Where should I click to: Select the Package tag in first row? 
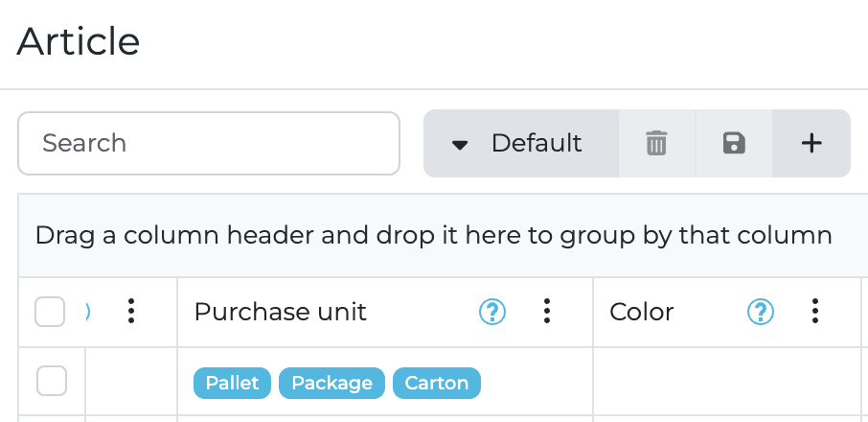331,384
